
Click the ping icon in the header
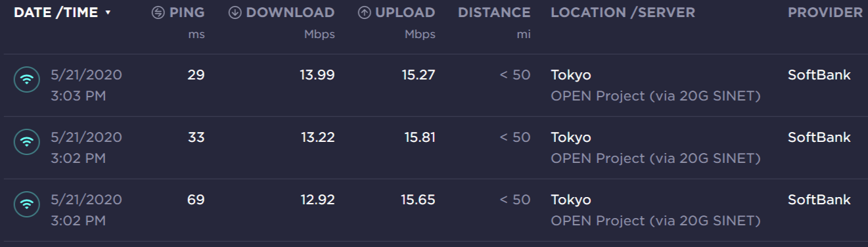[x=158, y=12]
